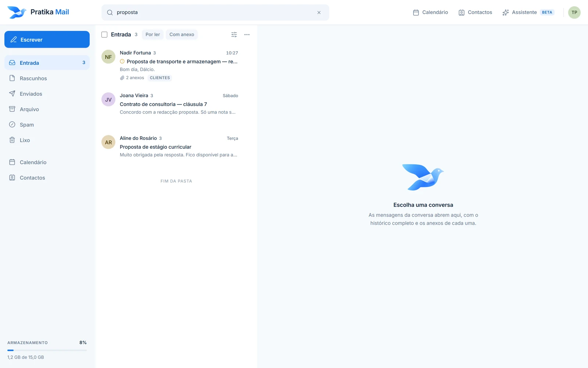Click the 10:27 timestamp on Nadir's message
Image resolution: width=588 pixels, height=368 pixels.
point(232,53)
